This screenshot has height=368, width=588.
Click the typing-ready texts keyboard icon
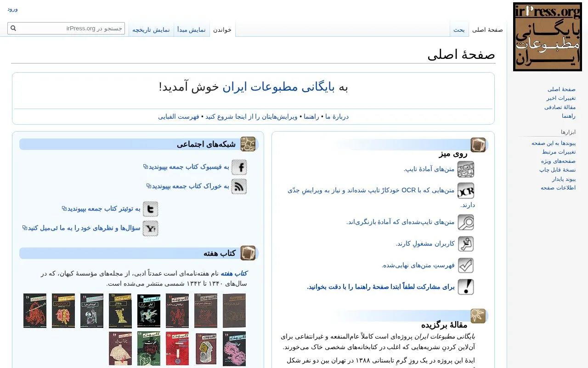point(466,169)
